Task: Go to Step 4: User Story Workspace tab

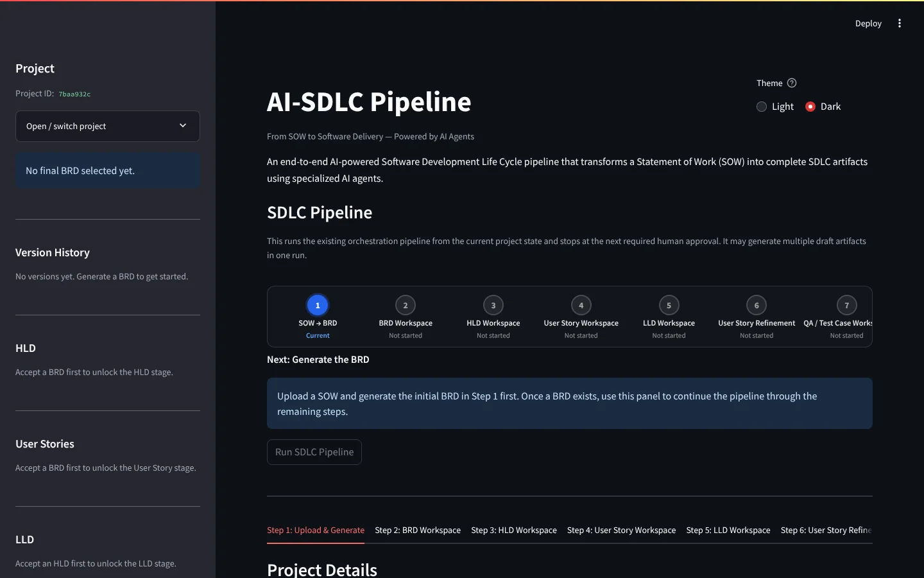Action: tap(621, 530)
